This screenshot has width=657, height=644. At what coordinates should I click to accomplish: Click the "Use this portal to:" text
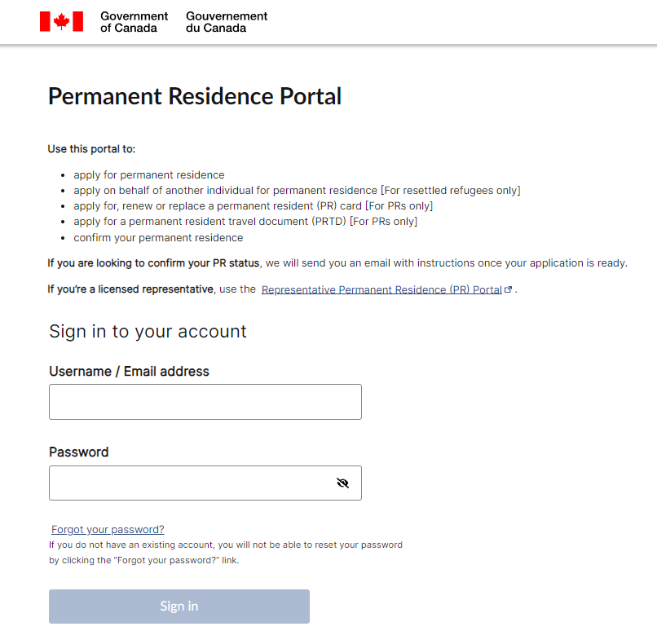click(91, 149)
